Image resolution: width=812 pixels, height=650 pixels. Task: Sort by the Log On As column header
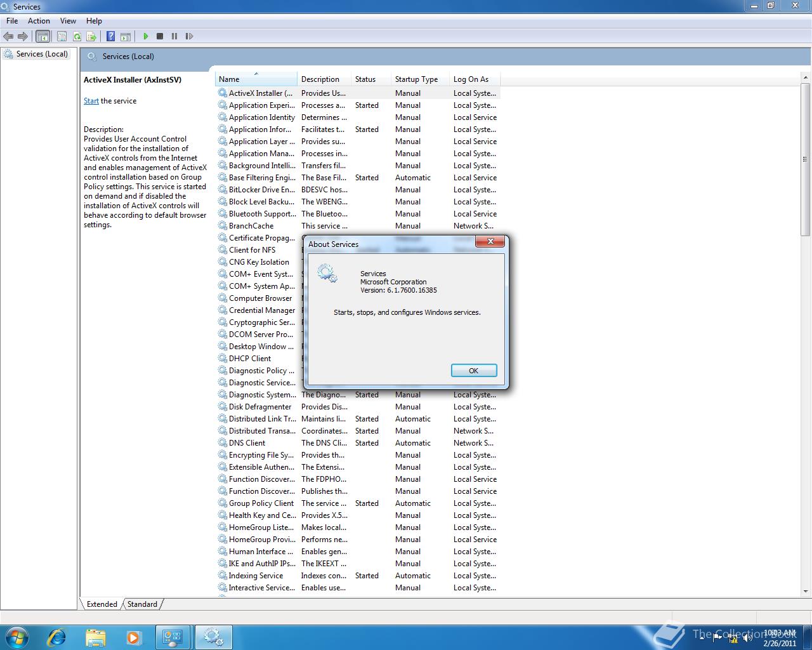[x=475, y=79]
